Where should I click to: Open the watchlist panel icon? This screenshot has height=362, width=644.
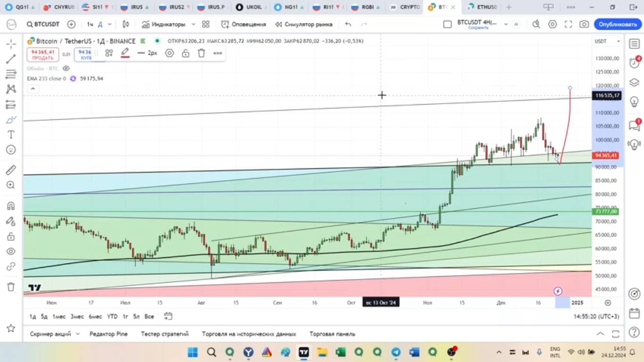(634, 43)
